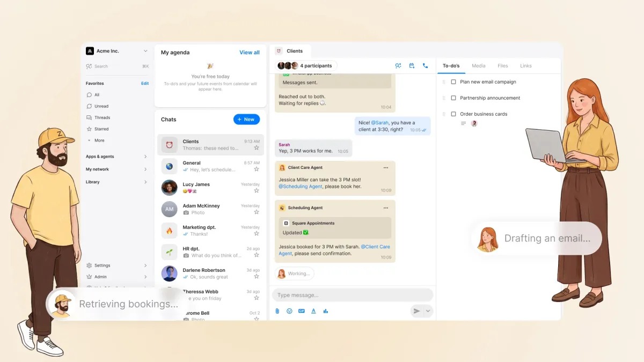The width and height of the screenshot is (644, 362).
Task: Open text formatting options
Action: (313, 311)
